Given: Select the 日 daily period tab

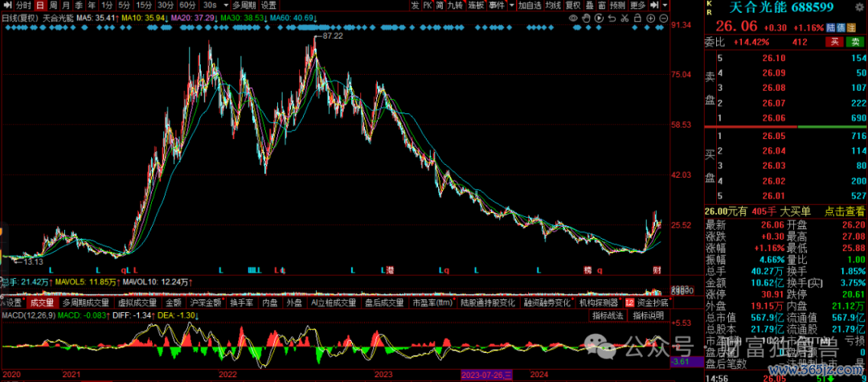Looking at the screenshot, I should click(40, 6).
